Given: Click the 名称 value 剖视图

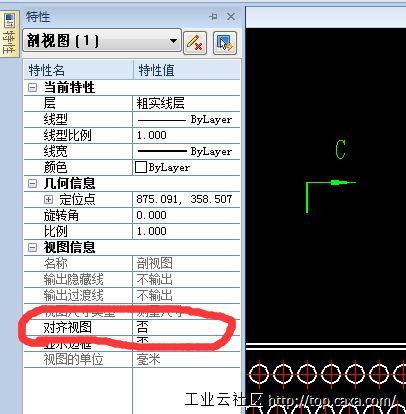Looking at the screenshot, I should 155,263.
